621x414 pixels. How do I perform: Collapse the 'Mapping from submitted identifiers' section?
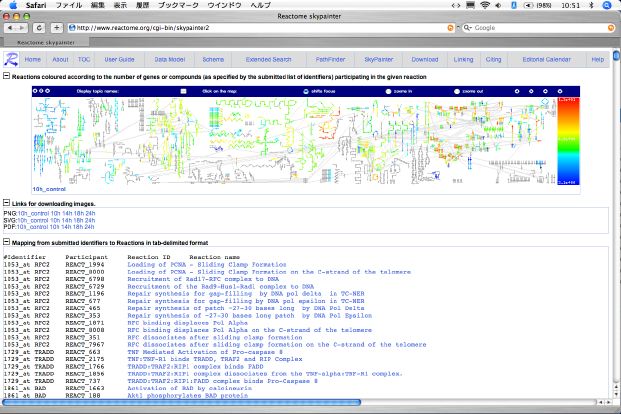[x=6, y=242]
